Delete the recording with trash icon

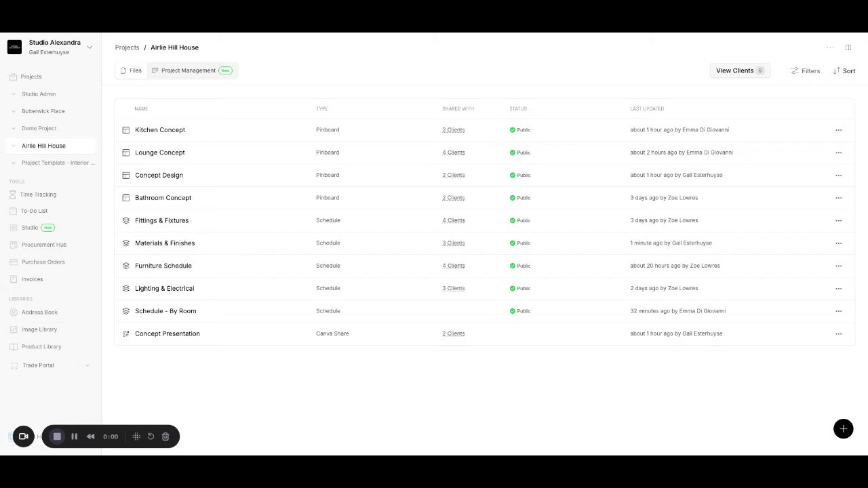[x=165, y=436]
